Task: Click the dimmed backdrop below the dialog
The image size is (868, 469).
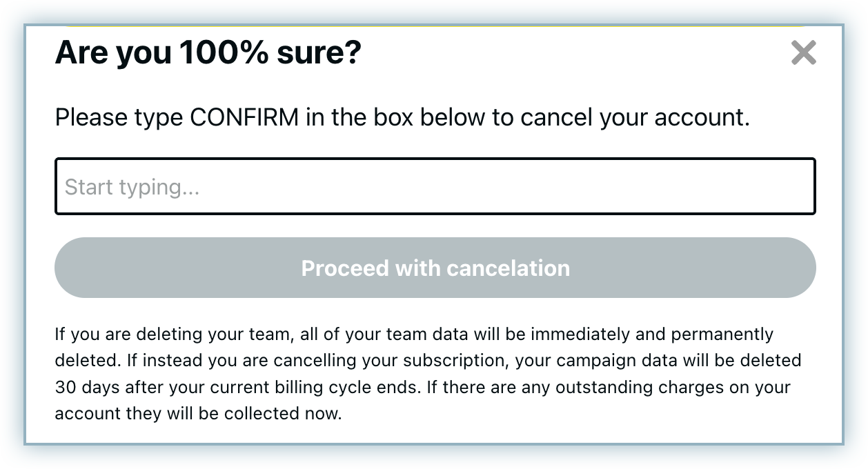Action: click(435, 455)
